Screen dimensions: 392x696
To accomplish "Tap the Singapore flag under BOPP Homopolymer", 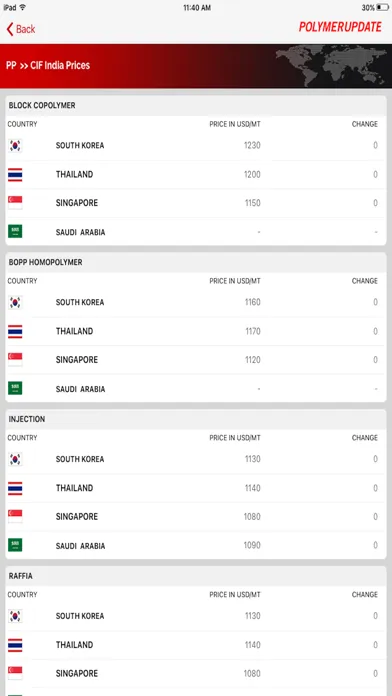I will point(15,360).
